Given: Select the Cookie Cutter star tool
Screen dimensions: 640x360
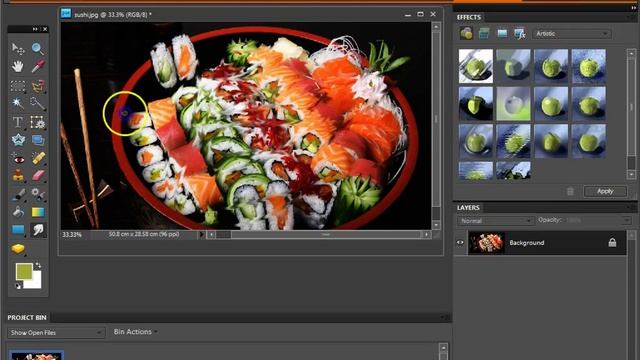Looking at the screenshot, I should click(18, 140).
